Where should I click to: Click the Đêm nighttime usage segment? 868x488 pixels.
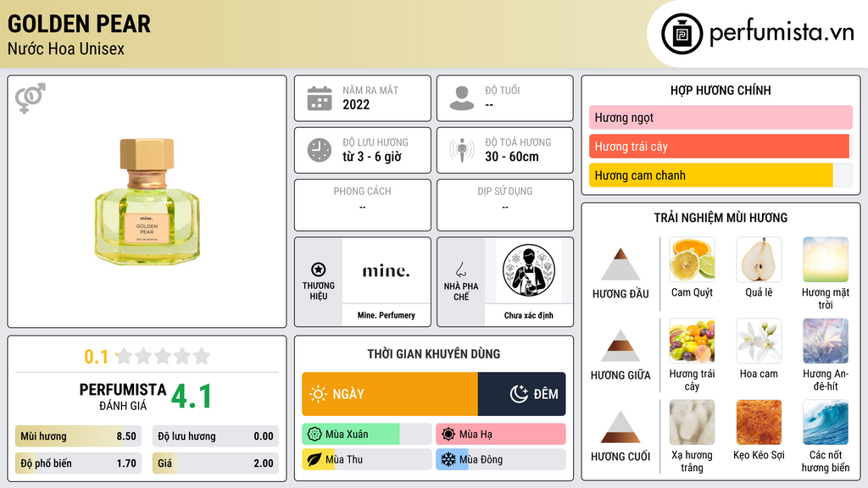coord(521,394)
